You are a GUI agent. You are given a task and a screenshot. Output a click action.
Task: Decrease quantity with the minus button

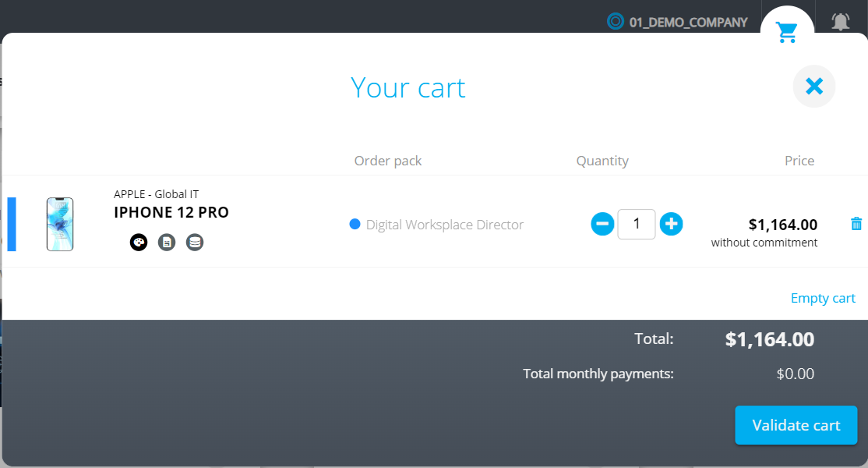tap(602, 225)
